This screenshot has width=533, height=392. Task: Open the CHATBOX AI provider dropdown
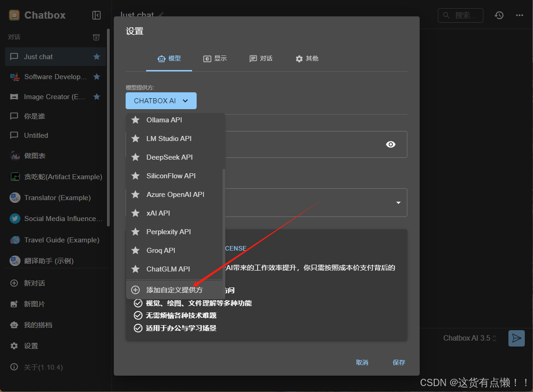[x=161, y=101]
